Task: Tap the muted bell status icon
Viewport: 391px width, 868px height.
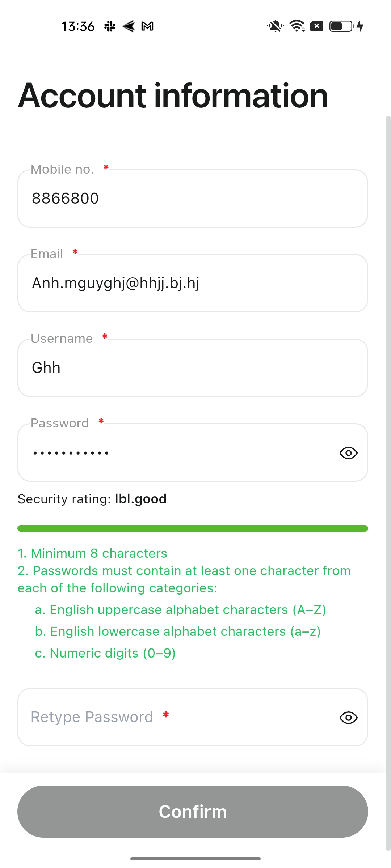Action: [x=275, y=26]
